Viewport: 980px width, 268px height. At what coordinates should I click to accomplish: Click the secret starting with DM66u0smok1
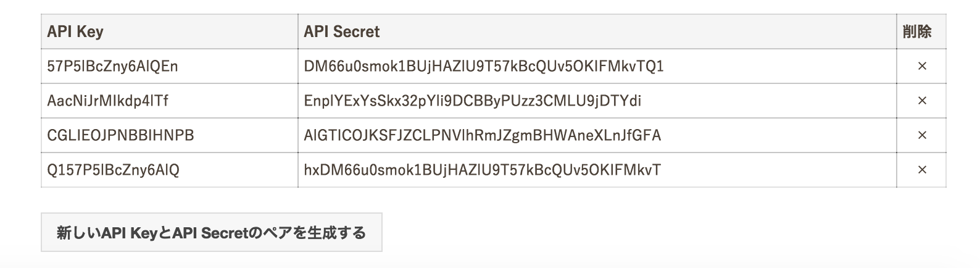click(x=484, y=66)
